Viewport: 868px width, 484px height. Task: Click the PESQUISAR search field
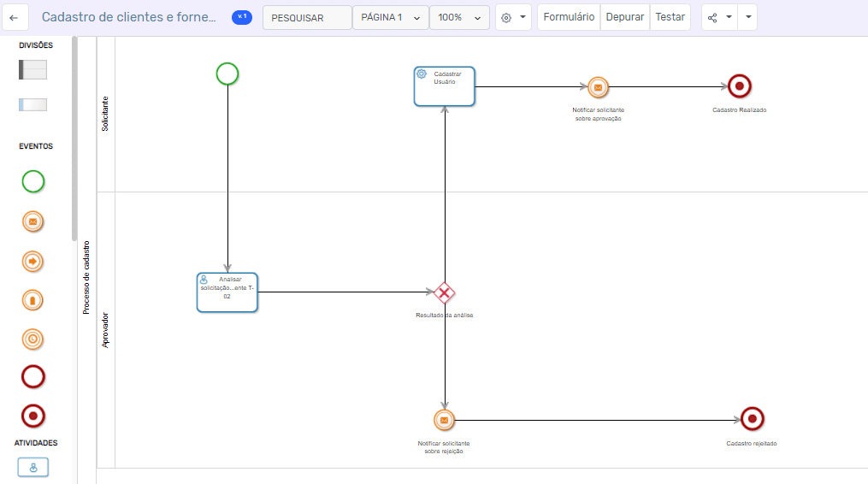pos(307,17)
